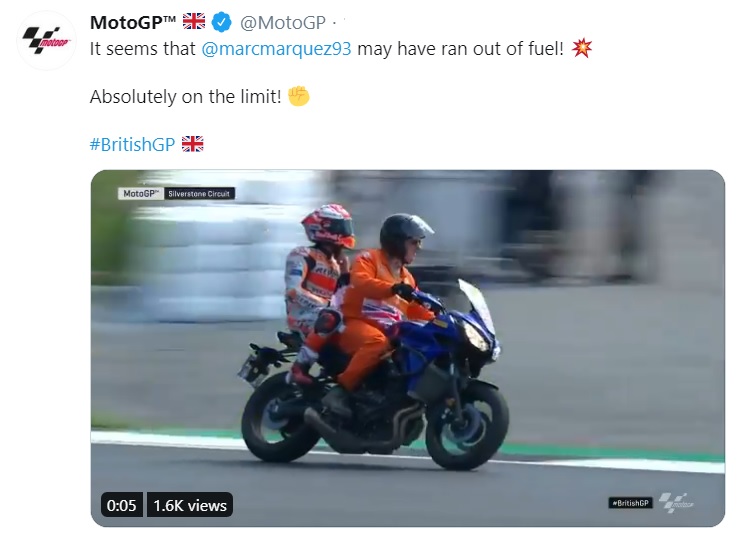Click the MotoGP watermark logo in video
The width and height of the screenshot is (744, 542).
(x=676, y=503)
